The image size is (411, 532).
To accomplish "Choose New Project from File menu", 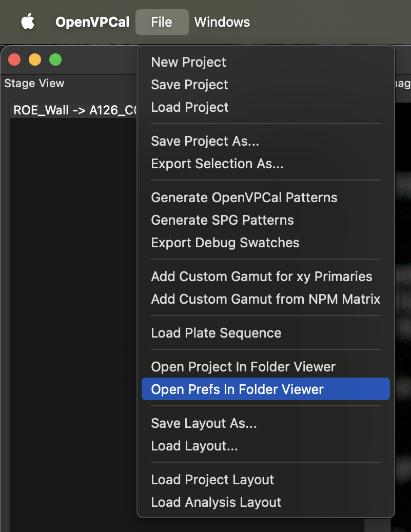I will tap(266, 62).
